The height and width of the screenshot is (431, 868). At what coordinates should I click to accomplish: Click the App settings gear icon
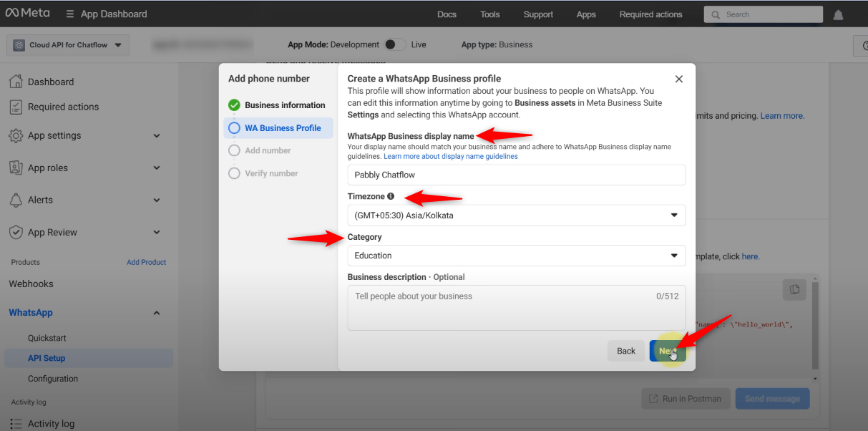(16, 135)
